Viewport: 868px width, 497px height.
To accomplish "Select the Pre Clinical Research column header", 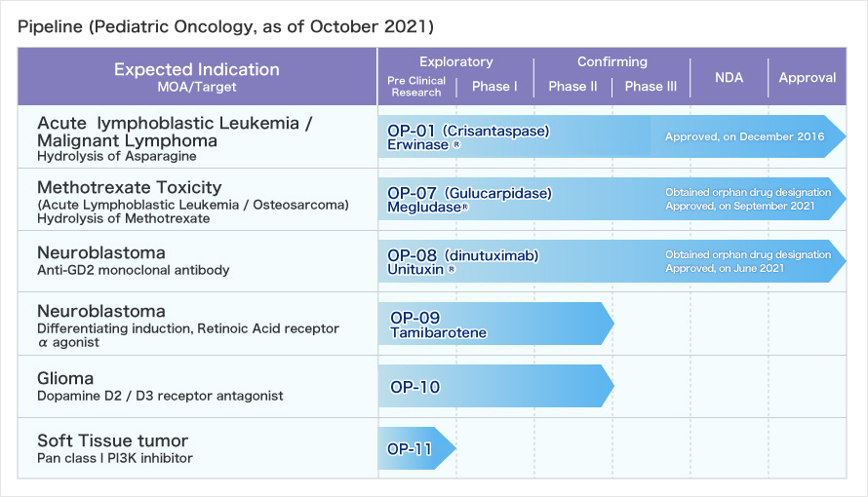I will coord(416,87).
